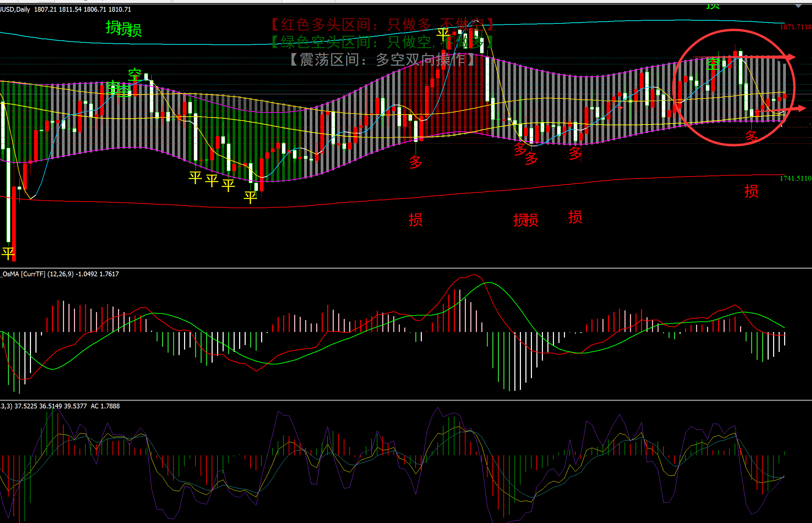Click divider between price chart and OsMA
The image size is (812, 523).
pos(406,268)
